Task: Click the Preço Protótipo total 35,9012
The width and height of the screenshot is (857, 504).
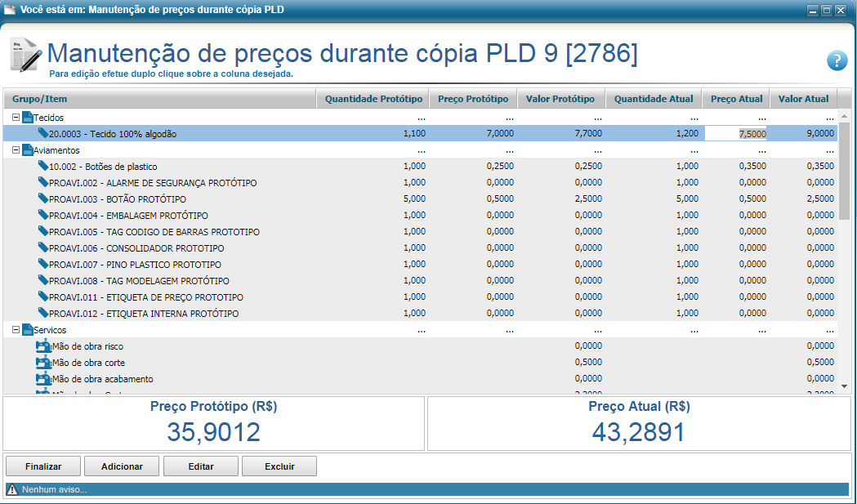Action: click(x=214, y=432)
